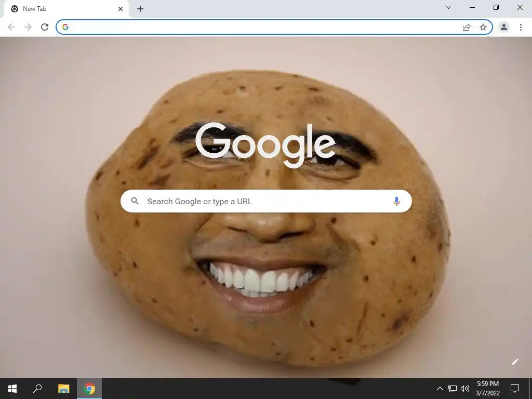
Task: Click the Search Google or type a URL box
Action: coord(266,201)
